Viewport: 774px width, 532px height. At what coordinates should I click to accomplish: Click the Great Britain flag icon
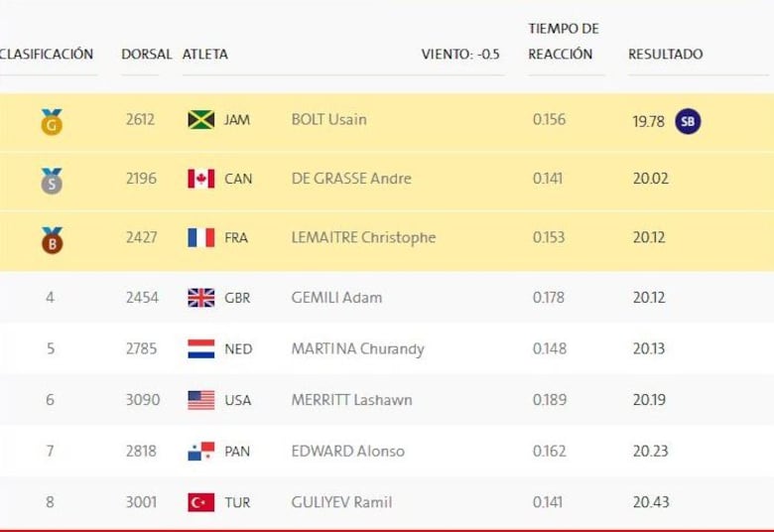(200, 297)
